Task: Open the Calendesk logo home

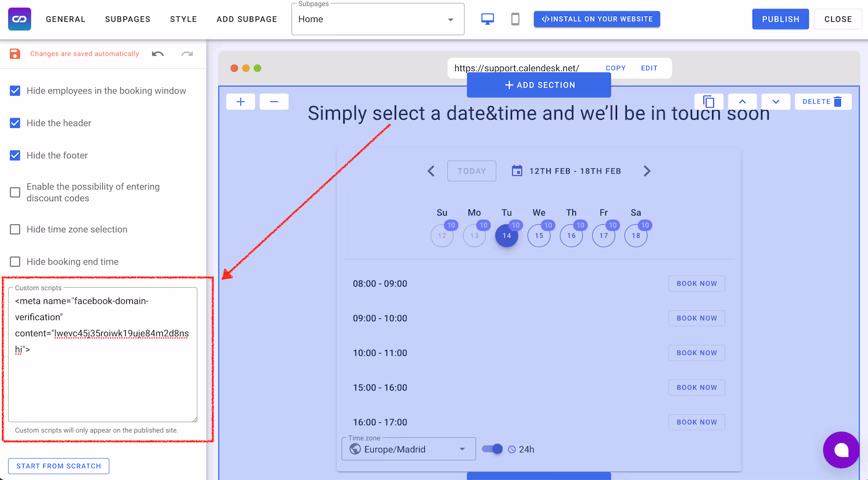Action: click(19, 18)
